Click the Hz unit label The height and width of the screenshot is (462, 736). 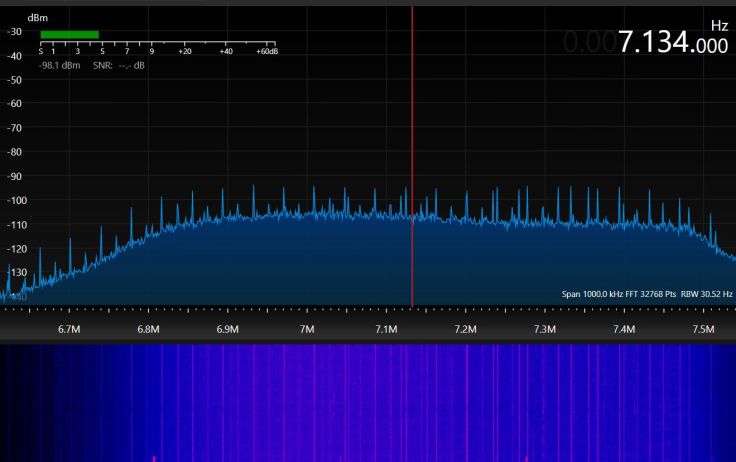click(719, 25)
